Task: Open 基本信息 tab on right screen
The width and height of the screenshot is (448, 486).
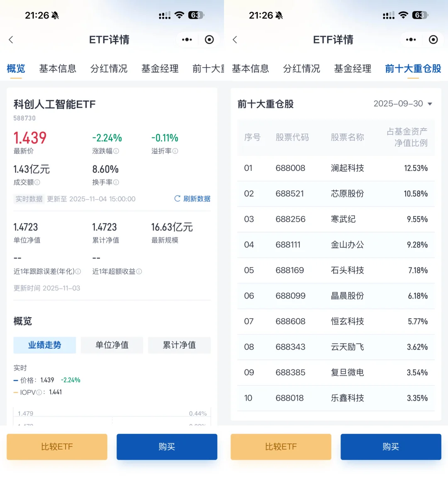Action: click(251, 68)
